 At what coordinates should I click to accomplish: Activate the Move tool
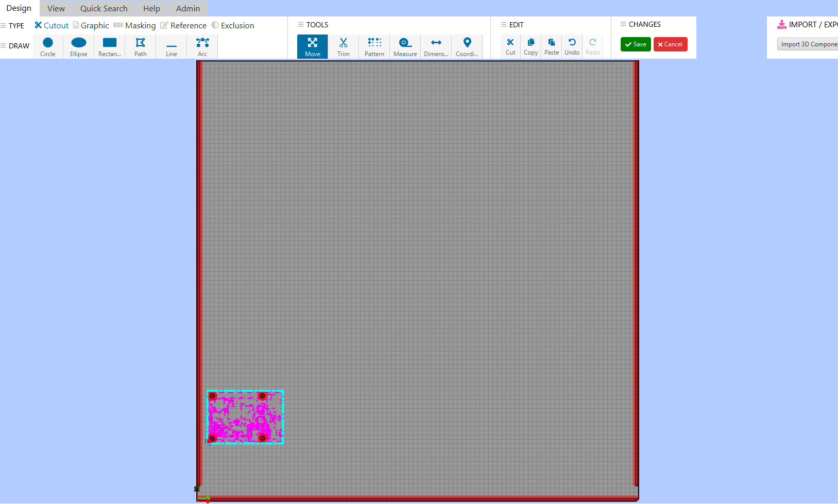point(313,47)
